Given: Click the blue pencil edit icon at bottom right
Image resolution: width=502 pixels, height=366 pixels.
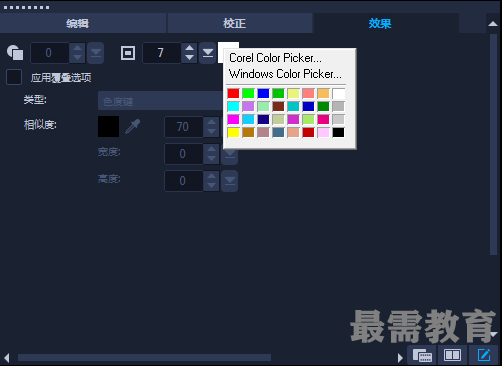Looking at the screenshot, I should [x=484, y=355].
